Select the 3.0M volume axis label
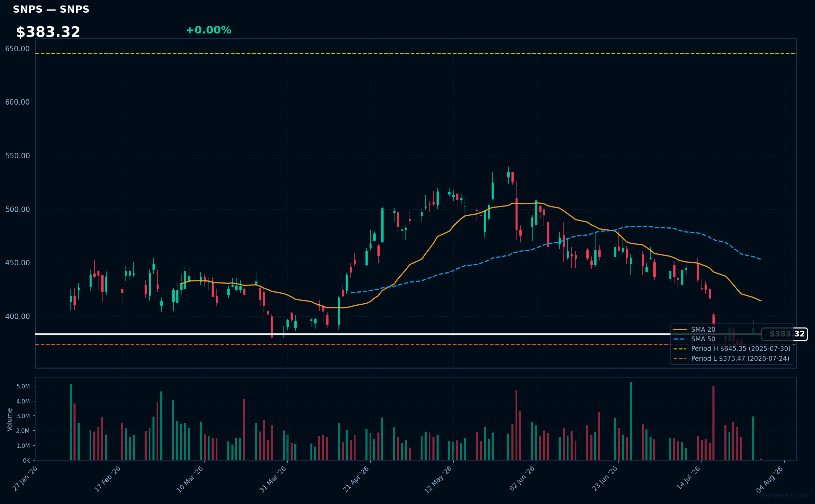Viewport: 815px width, 504px height. 23,416
